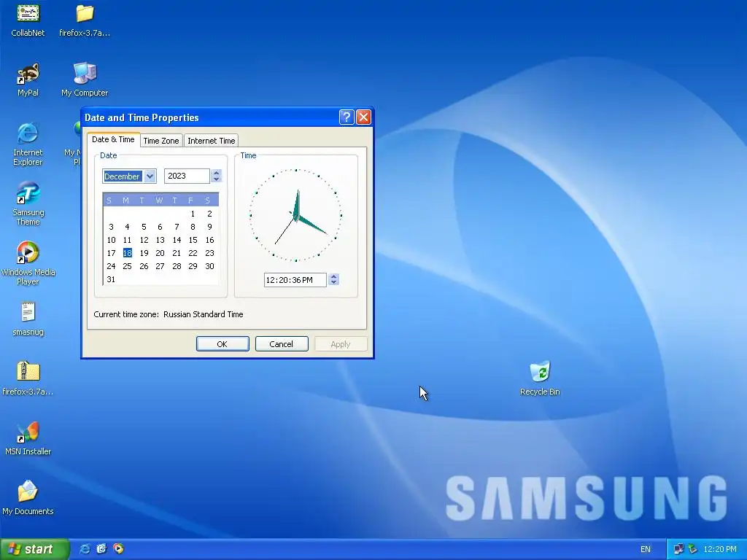Click the Outlook Express quick launch icon
The height and width of the screenshot is (560, 747).
tap(101, 549)
